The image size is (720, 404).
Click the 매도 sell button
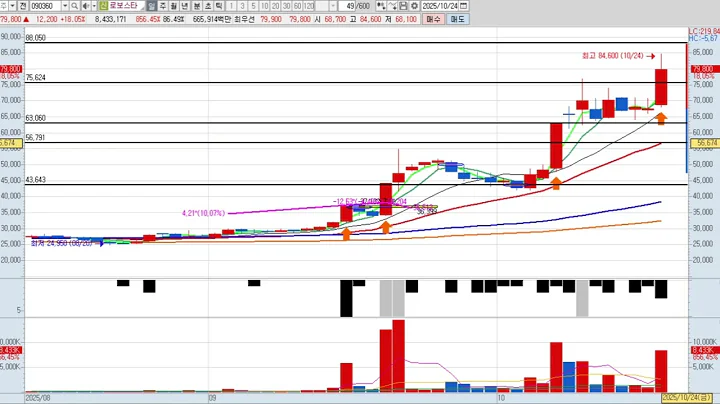coord(457,19)
